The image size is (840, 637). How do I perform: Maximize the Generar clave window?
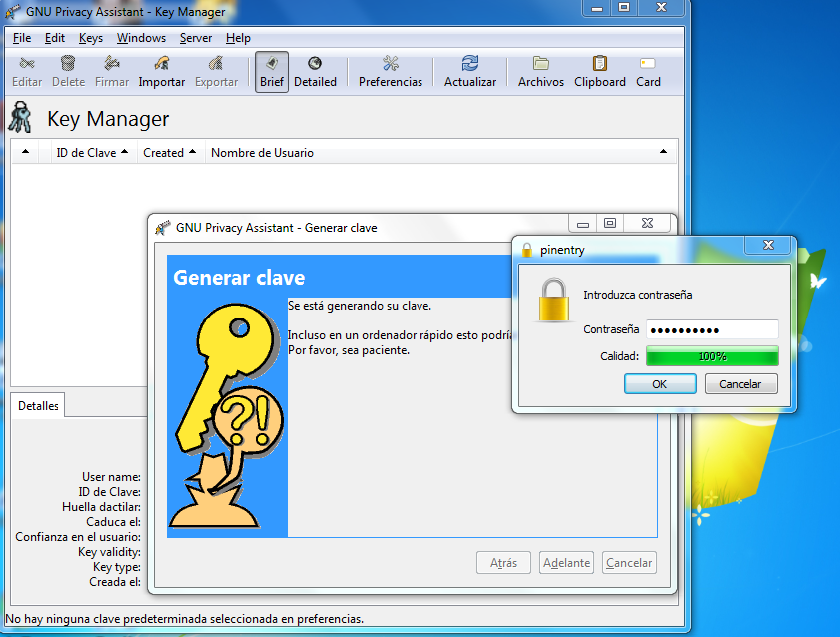(x=610, y=224)
